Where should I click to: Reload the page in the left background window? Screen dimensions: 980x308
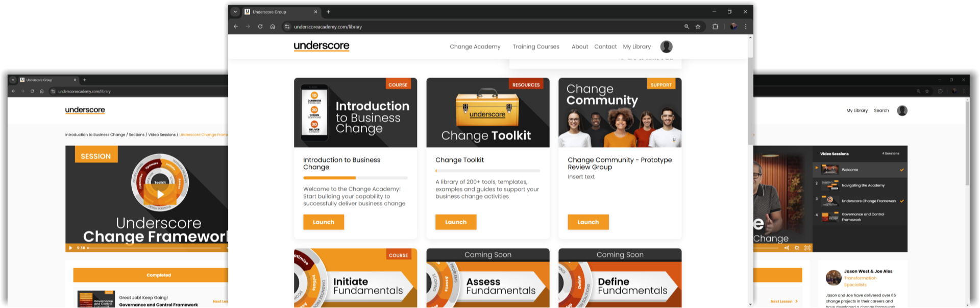pyautogui.click(x=32, y=91)
